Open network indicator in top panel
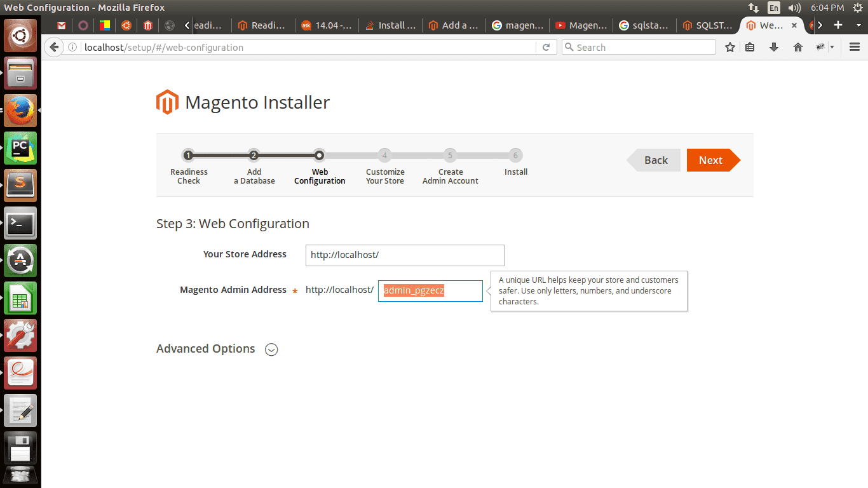Image resolution: width=868 pixels, height=488 pixels. click(x=754, y=8)
